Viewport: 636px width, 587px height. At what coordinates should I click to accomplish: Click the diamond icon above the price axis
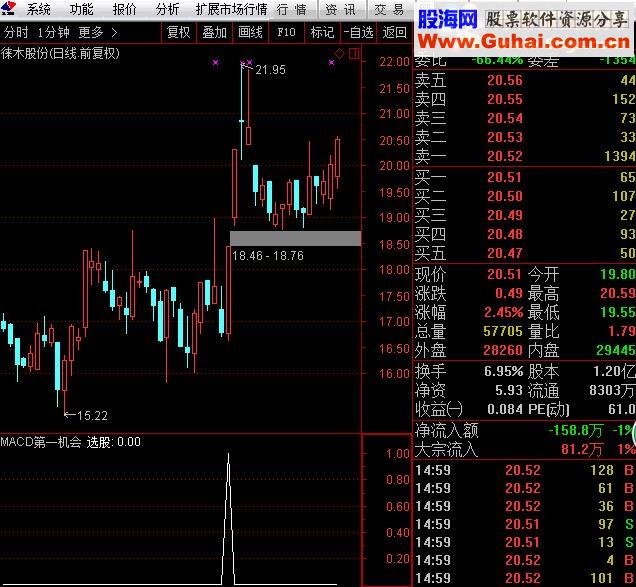pos(339,53)
